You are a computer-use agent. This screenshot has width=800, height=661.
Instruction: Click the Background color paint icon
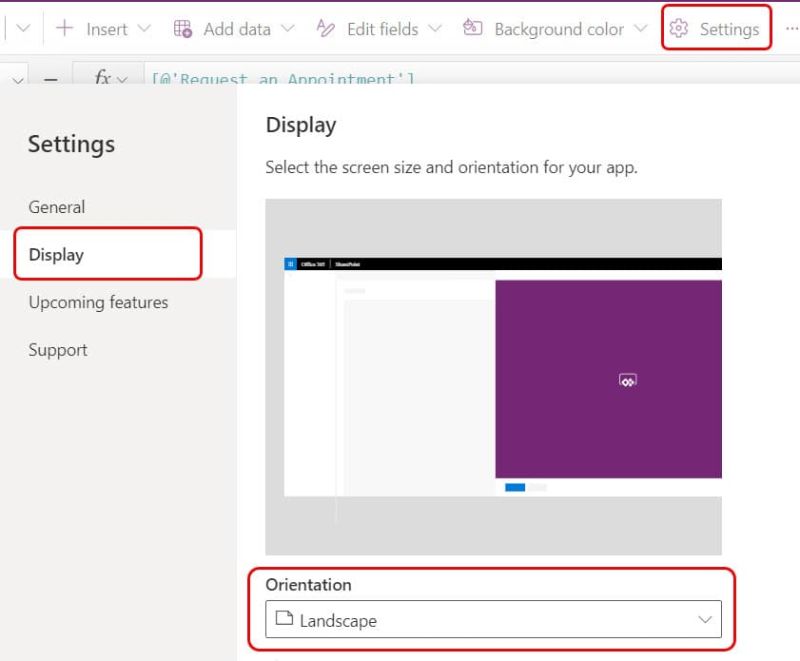[x=472, y=29]
